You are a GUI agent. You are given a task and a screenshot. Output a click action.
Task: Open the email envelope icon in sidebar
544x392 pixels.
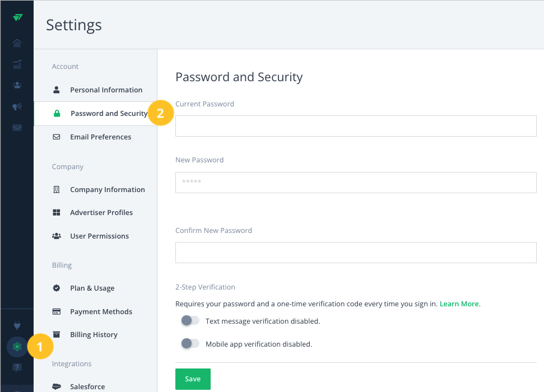click(17, 128)
